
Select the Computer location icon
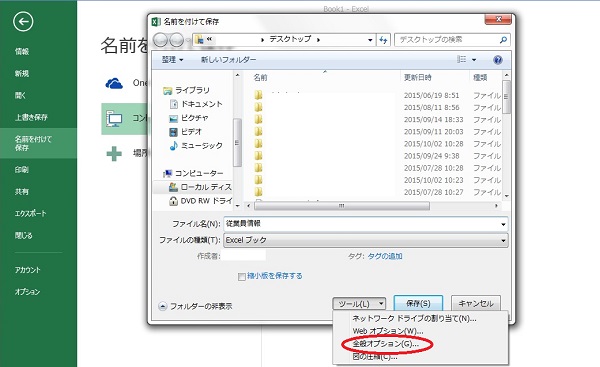pyautogui.click(x=114, y=119)
